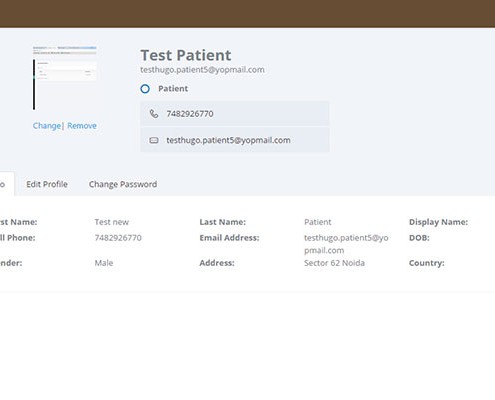Click the envelope icon beside the email address
This screenshot has width=495, height=400.
[x=154, y=140]
